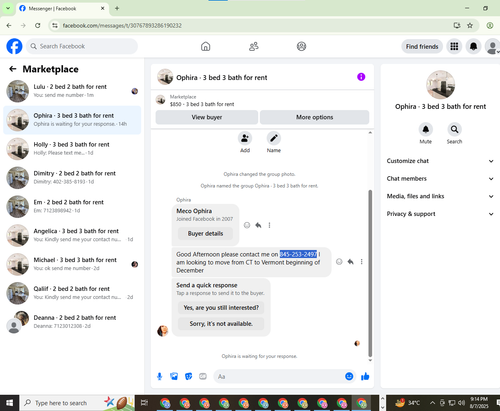This screenshot has width=500, height=411.
Task: Add people to the chat
Action: coord(245,138)
